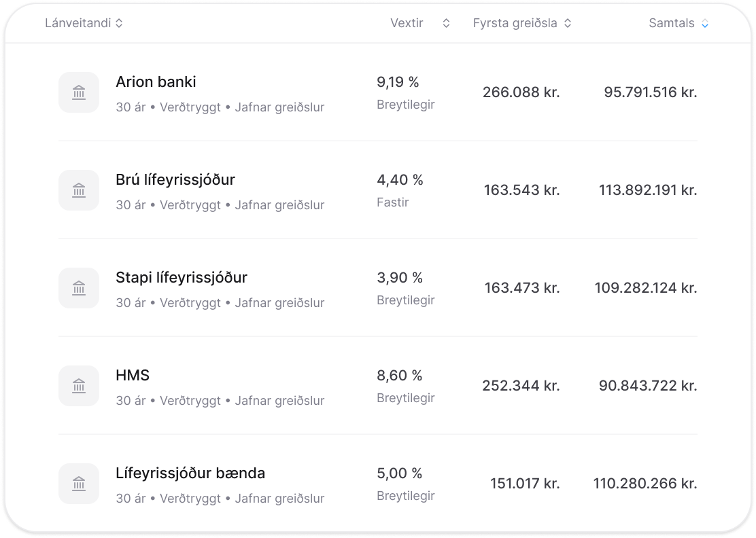Click the 9,19 % interest rate
The width and height of the screenshot is (756, 538).
click(398, 82)
